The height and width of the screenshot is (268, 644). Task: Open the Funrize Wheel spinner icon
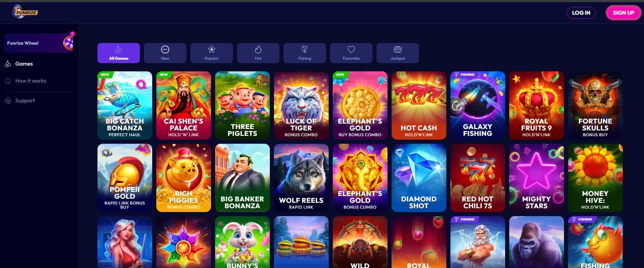[x=68, y=43]
